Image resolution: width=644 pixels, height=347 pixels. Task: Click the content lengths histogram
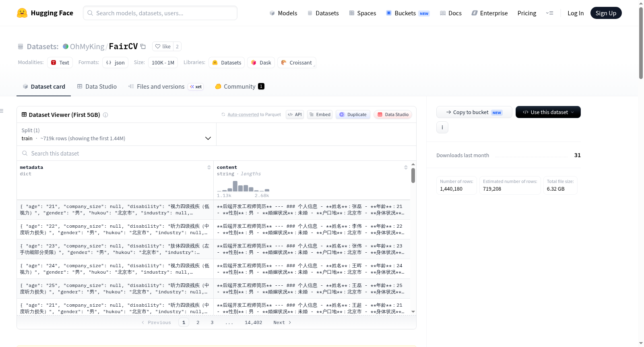click(x=243, y=186)
